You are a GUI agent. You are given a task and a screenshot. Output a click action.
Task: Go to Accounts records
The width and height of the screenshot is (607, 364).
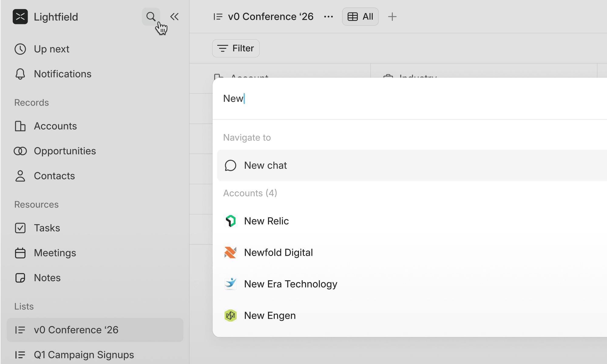point(55,126)
